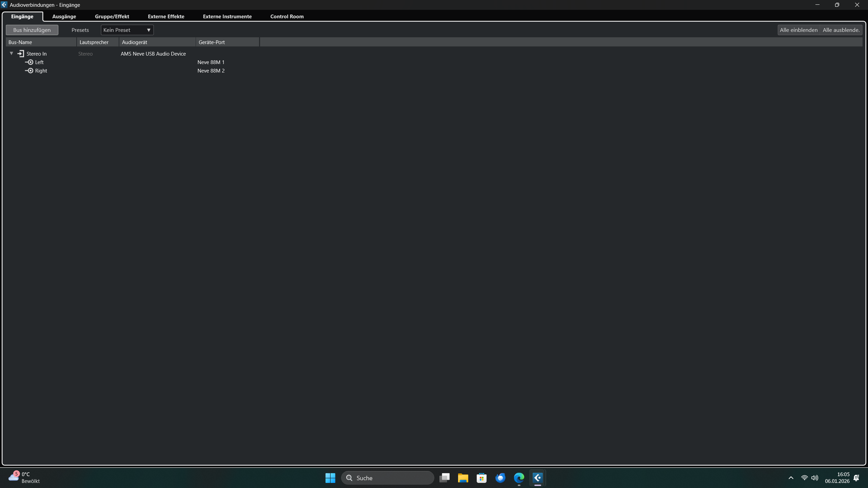Switch to the Ausgänge tab
Image resolution: width=868 pixels, height=488 pixels.
click(64, 16)
